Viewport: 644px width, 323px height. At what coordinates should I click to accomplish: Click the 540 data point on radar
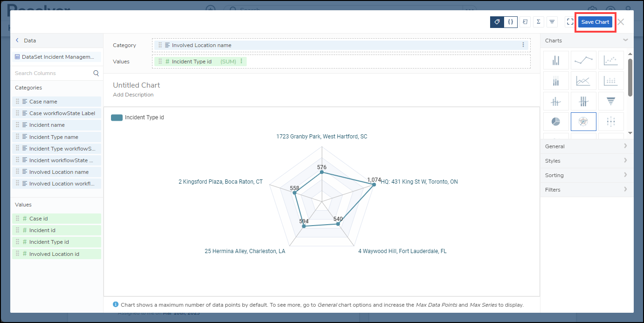pos(338,224)
